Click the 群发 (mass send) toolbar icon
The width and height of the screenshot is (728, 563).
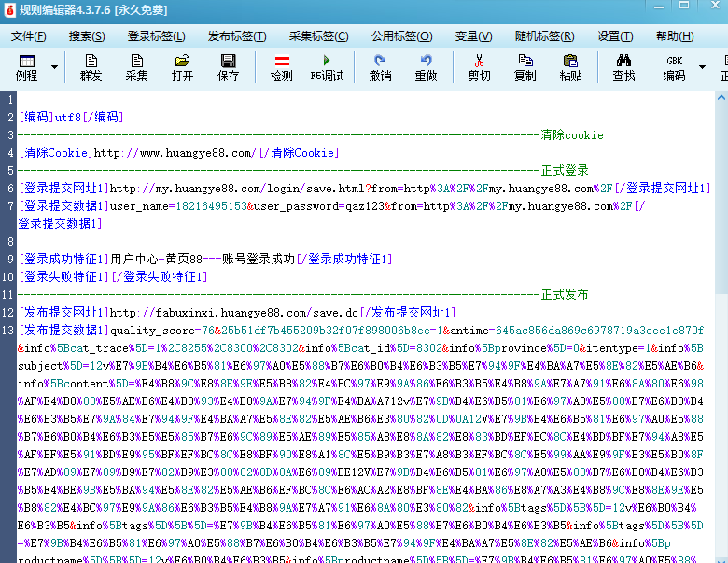(91, 67)
